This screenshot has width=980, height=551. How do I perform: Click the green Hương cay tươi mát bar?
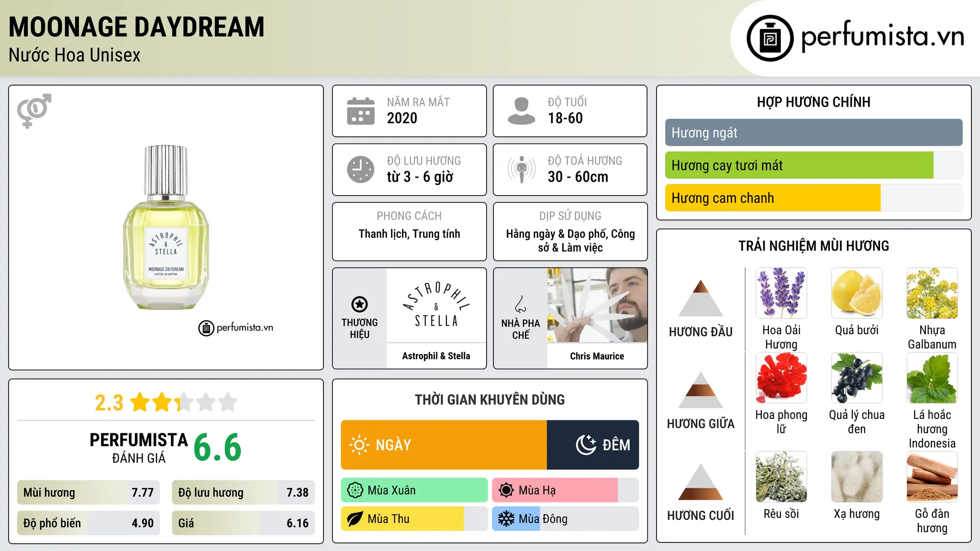click(x=799, y=165)
